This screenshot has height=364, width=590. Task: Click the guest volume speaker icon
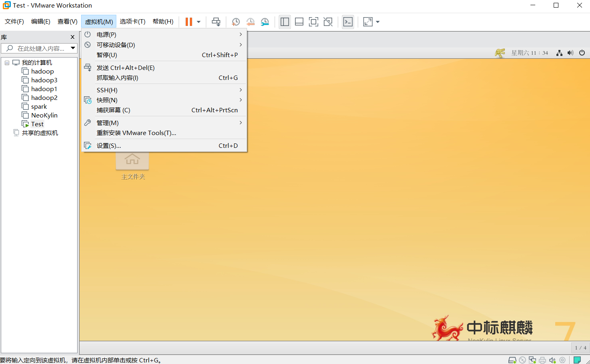pos(570,53)
